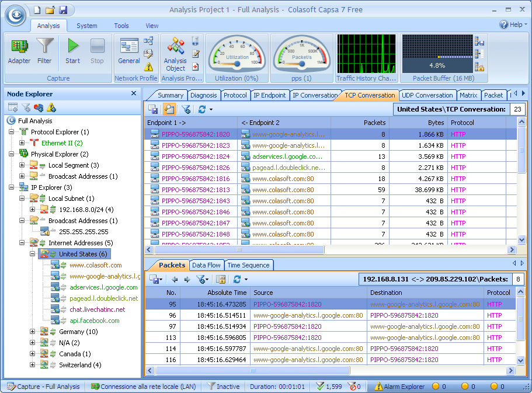This screenshot has height=393, width=532.
Task: Switch to the UDP Conversation tab
Action: 427,95
